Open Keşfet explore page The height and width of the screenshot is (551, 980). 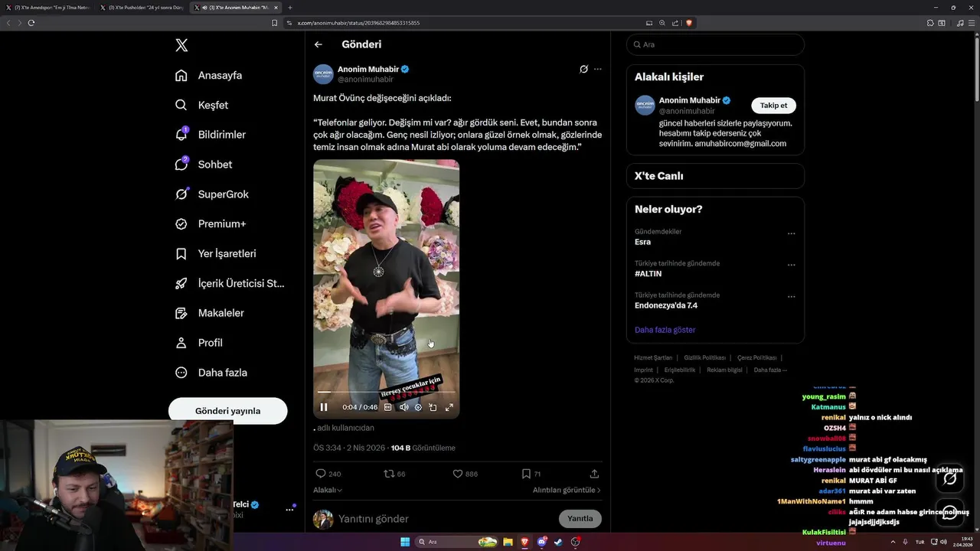tap(201, 105)
